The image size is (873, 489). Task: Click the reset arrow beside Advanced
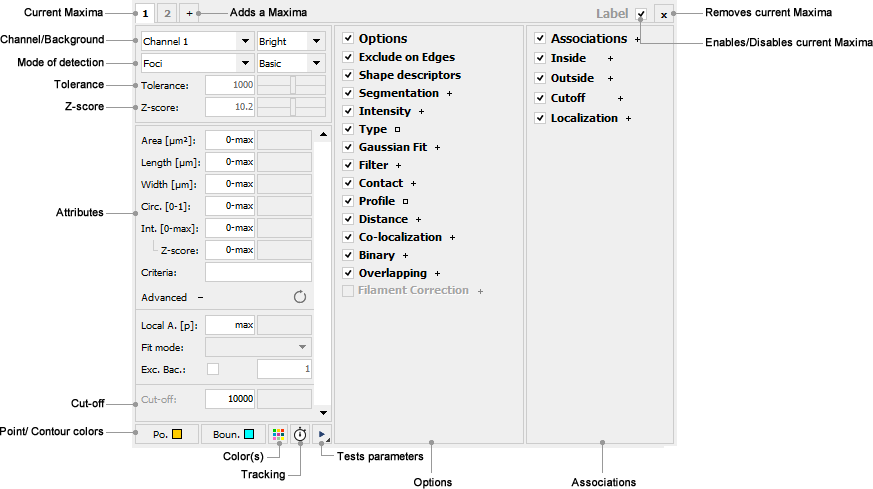[299, 297]
